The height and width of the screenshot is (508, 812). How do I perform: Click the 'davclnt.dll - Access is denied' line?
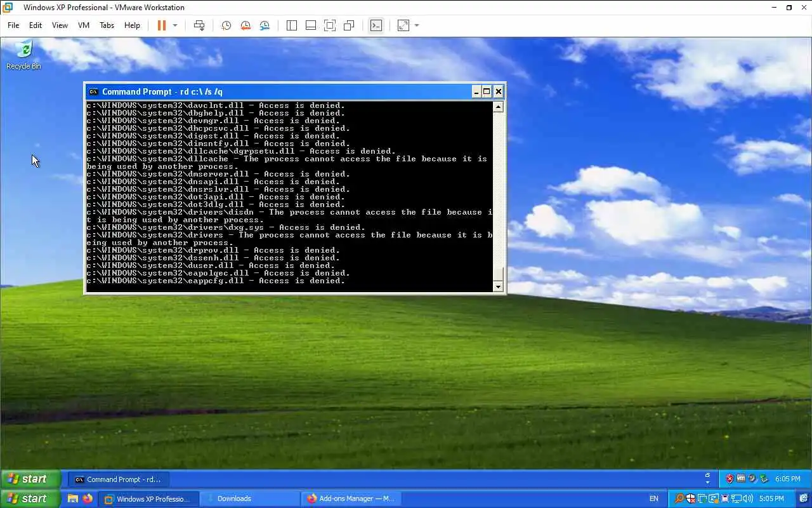click(216, 105)
